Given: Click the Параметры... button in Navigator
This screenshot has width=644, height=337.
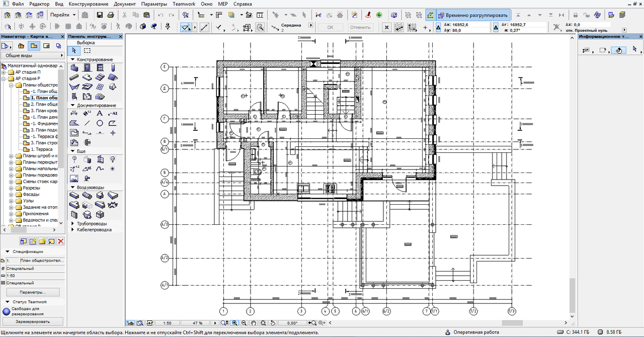Looking at the screenshot, I should pos(33,292).
